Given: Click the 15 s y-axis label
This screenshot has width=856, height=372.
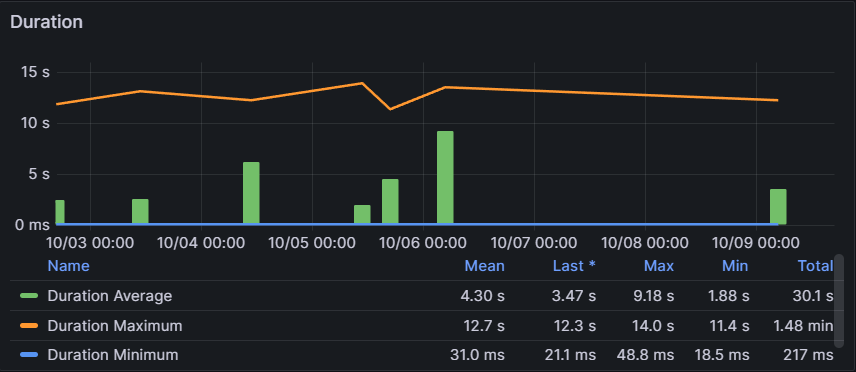Looking at the screenshot, I should (35, 72).
